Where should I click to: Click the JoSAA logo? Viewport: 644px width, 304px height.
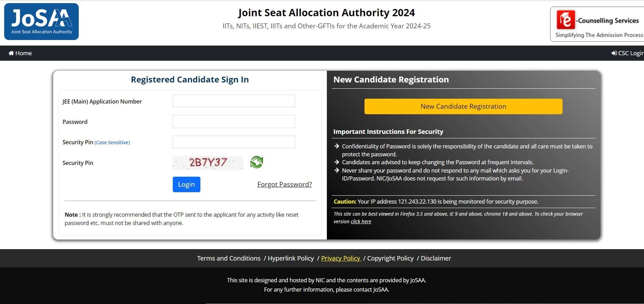pyautogui.click(x=41, y=21)
